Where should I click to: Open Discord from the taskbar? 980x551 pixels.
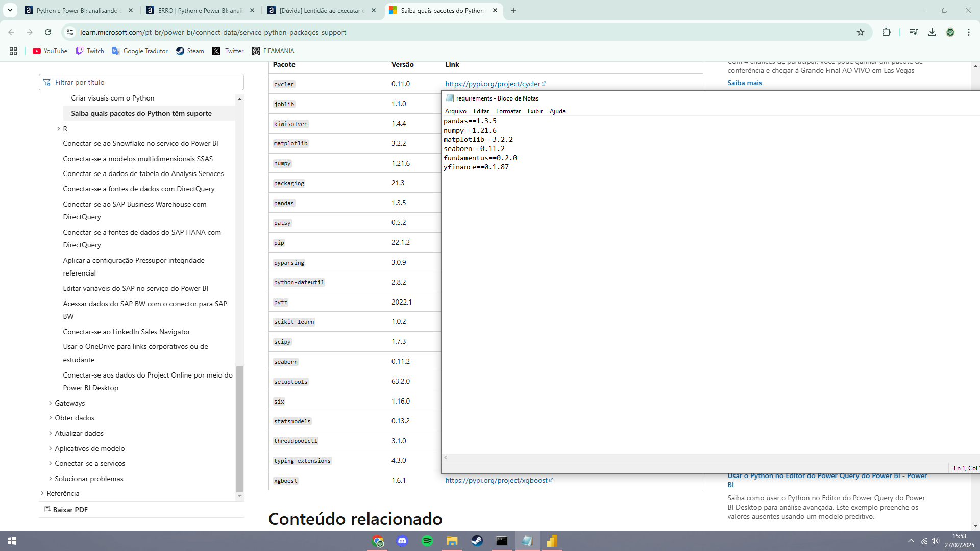[403, 541]
